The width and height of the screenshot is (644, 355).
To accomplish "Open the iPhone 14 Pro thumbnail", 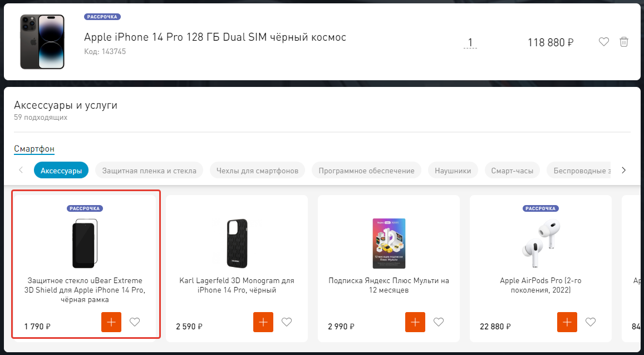I will (x=42, y=42).
